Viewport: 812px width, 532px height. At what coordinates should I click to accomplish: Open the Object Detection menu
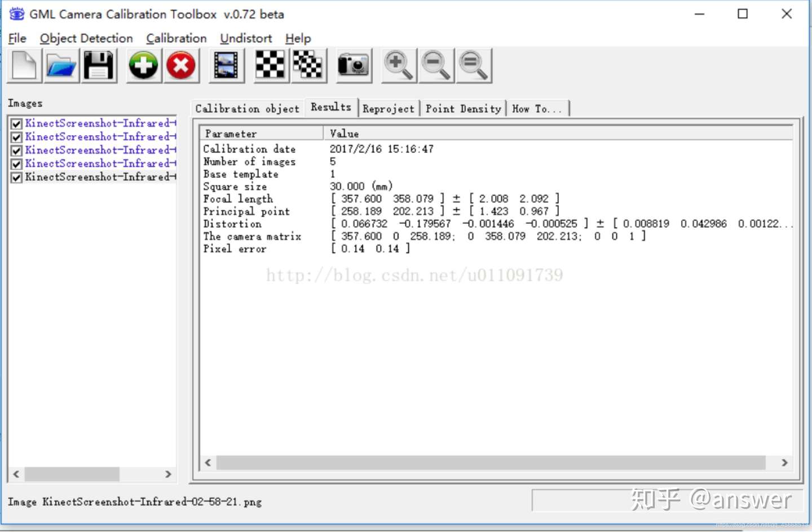[x=86, y=38]
